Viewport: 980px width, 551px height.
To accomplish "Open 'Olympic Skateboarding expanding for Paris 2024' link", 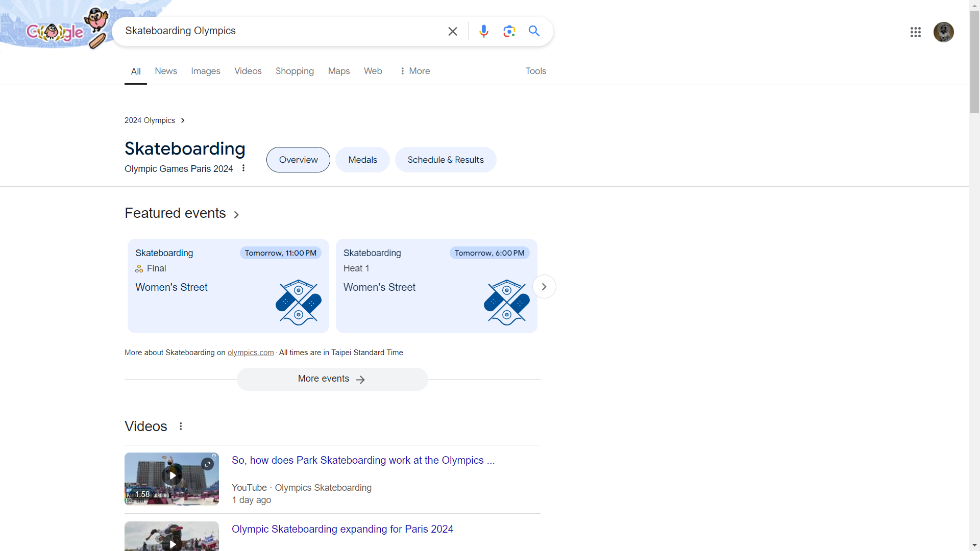I will click(342, 529).
